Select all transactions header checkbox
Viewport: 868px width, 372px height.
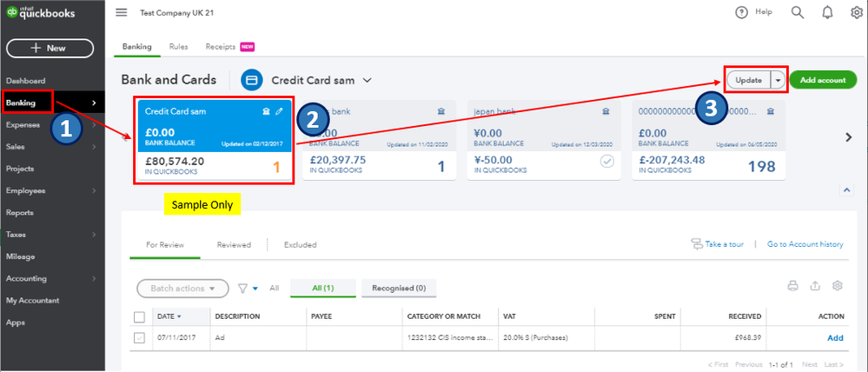click(140, 316)
